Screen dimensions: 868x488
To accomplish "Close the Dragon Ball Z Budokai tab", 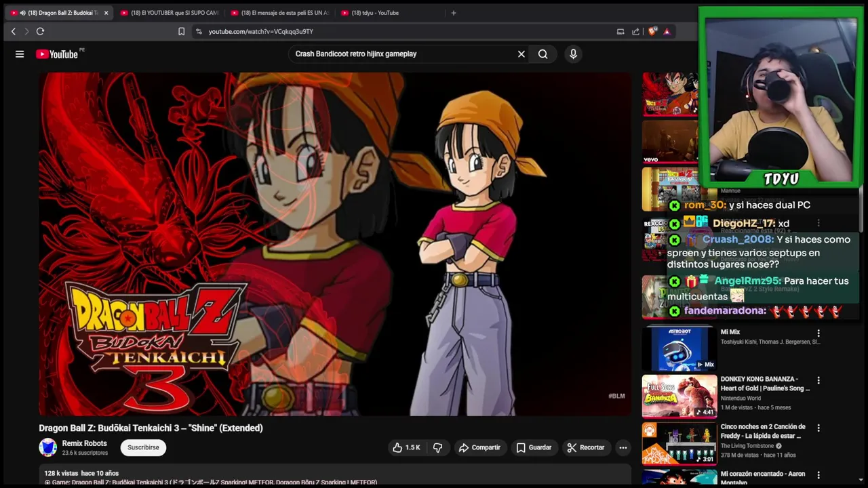I will 106,13.
